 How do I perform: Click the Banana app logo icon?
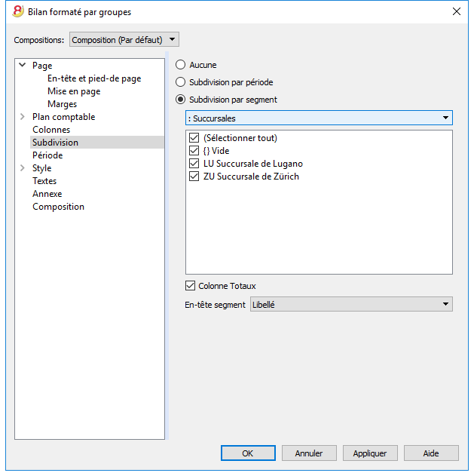18,11
